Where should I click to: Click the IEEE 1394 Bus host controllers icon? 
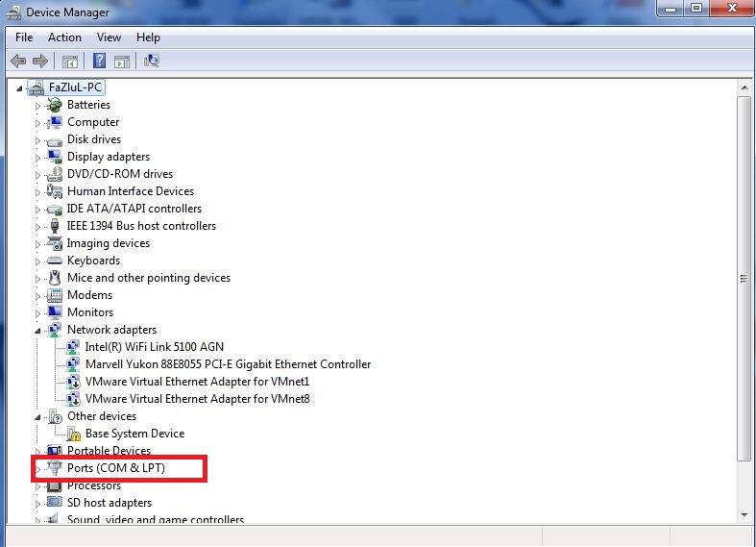click(55, 226)
